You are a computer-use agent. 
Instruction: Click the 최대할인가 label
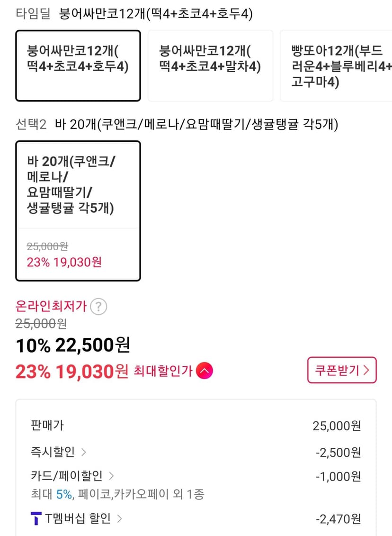pyautogui.click(x=163, y=371)
